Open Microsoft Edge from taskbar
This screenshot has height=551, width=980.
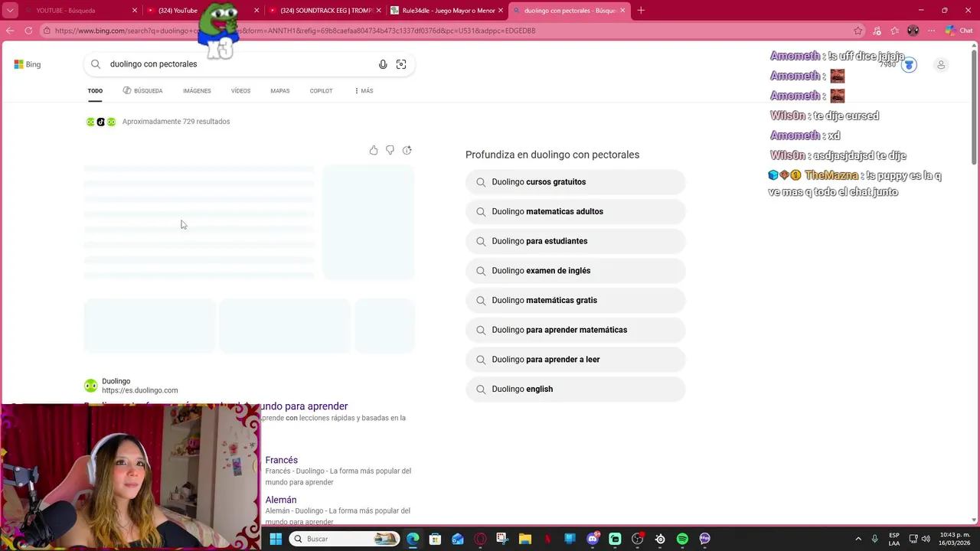click(x=413, y=539)
